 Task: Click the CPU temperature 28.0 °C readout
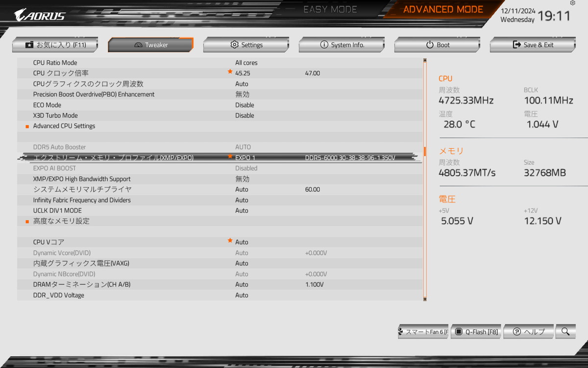click(x=459, y=125)
